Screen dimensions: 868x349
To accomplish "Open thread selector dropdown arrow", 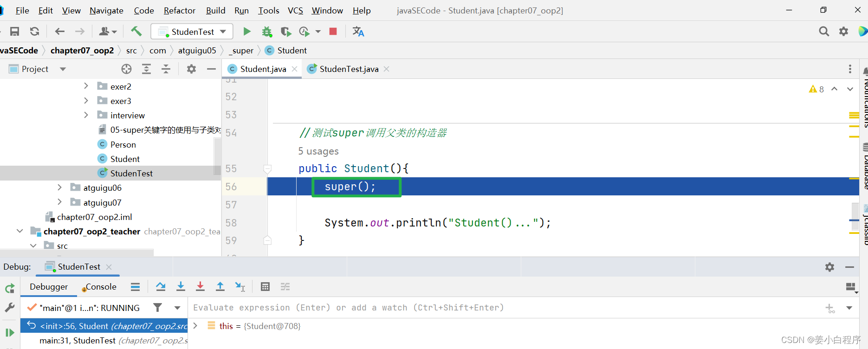I will tap(177, 308).
